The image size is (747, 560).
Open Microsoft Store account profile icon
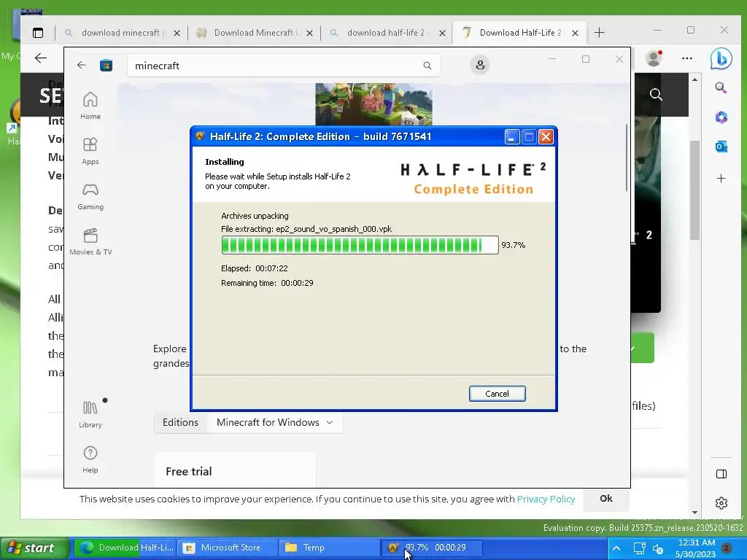pyautogui.click(x=480, y=65)
